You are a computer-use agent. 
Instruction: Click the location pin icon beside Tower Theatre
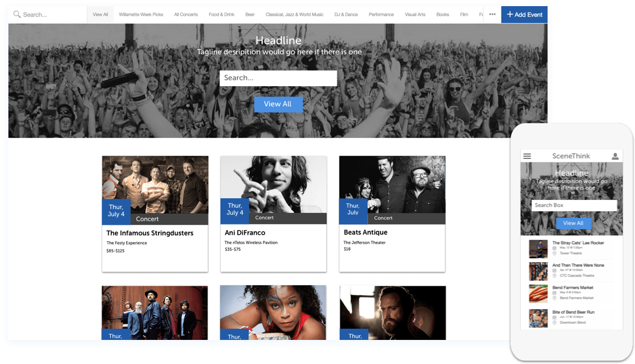tap(554, 253)
